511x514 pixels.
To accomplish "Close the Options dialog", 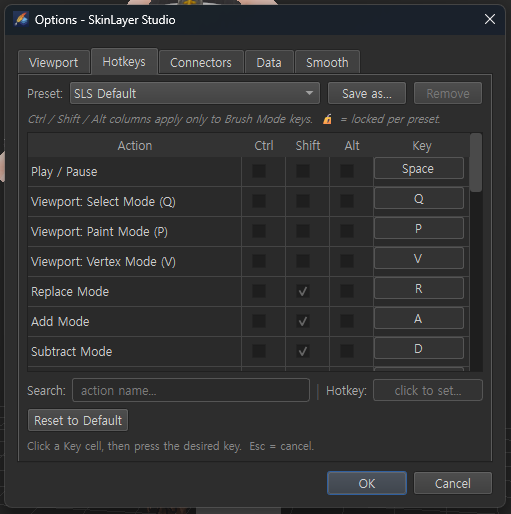I will pyautogui.click(x=489, y=19).
